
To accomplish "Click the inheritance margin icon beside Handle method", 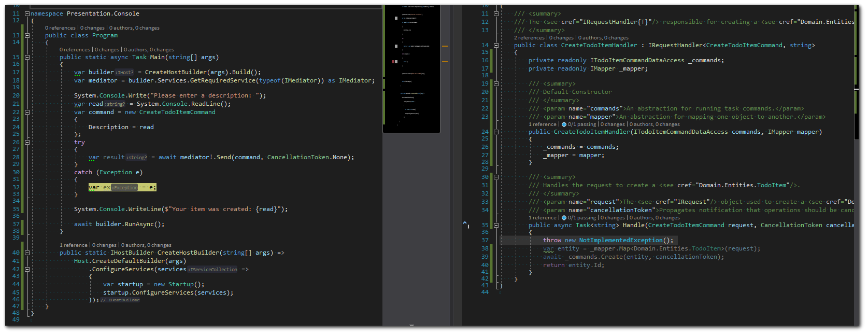I will (x=465, y=224).
